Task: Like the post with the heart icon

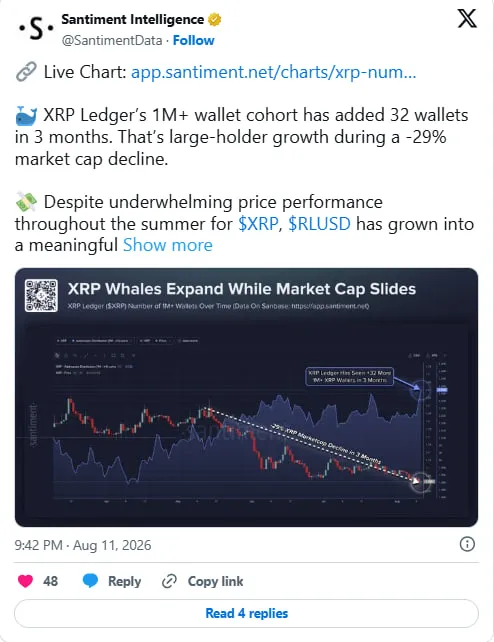Action: pos(25,581)
